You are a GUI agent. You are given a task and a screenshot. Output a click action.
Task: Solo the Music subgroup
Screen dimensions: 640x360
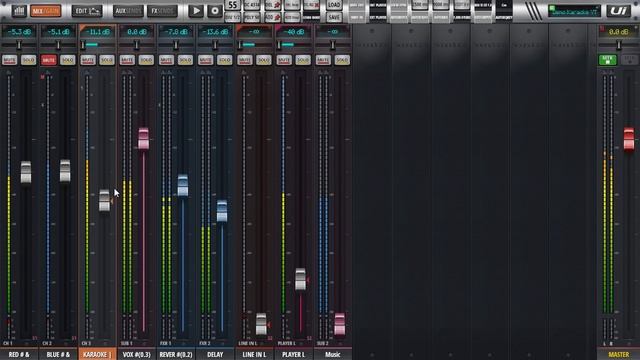(x=342, y=60)
